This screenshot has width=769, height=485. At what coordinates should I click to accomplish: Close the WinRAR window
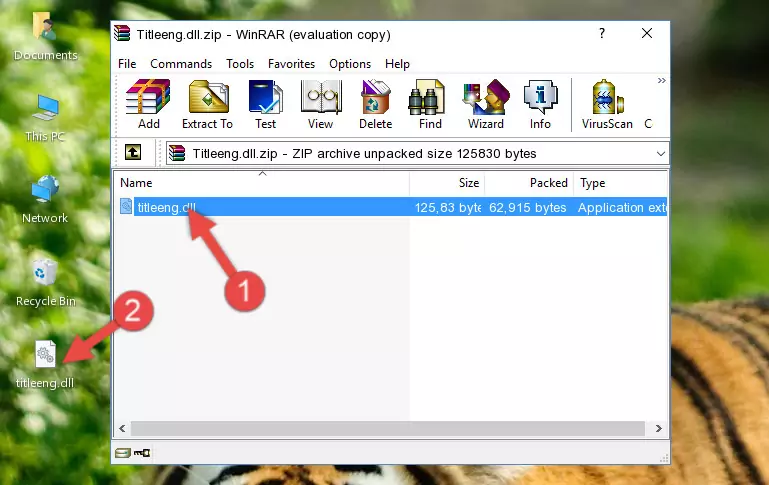647,33
